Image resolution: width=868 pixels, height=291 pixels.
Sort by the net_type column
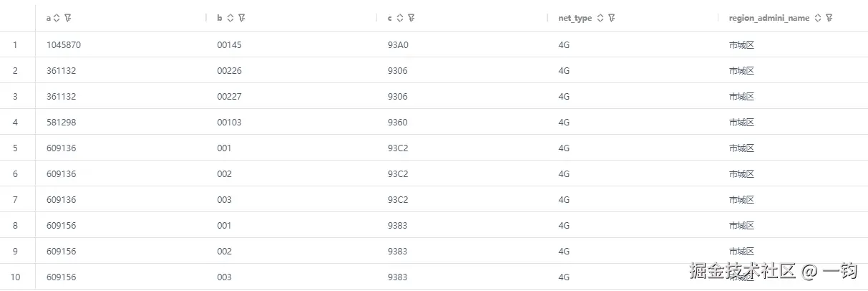(x=600, y=18)
